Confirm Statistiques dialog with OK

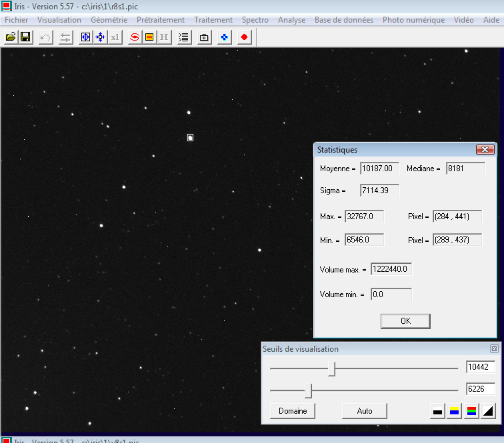(x=405, y=321)
